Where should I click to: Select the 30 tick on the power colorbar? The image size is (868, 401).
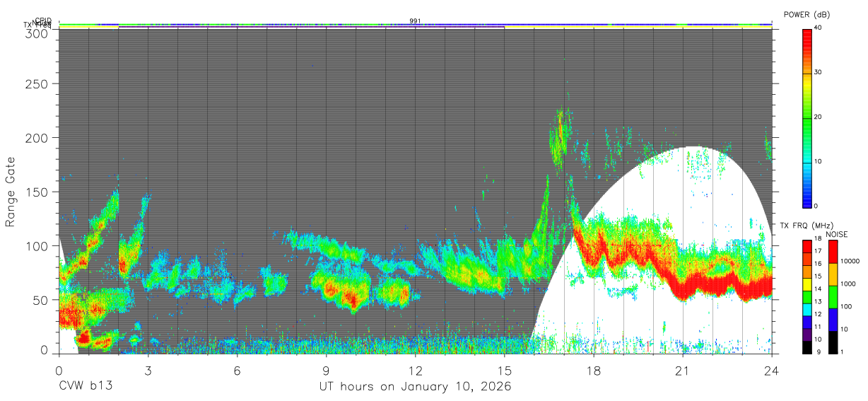[817, 72]
